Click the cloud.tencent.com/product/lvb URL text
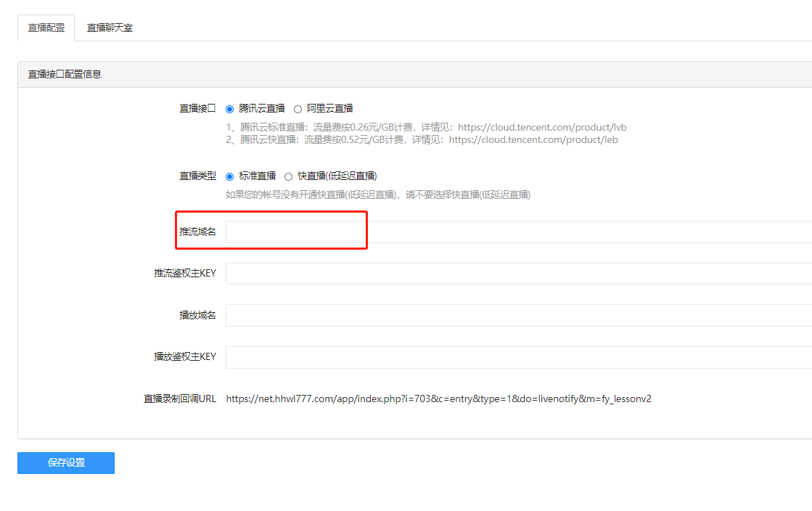 coord(542,128)
